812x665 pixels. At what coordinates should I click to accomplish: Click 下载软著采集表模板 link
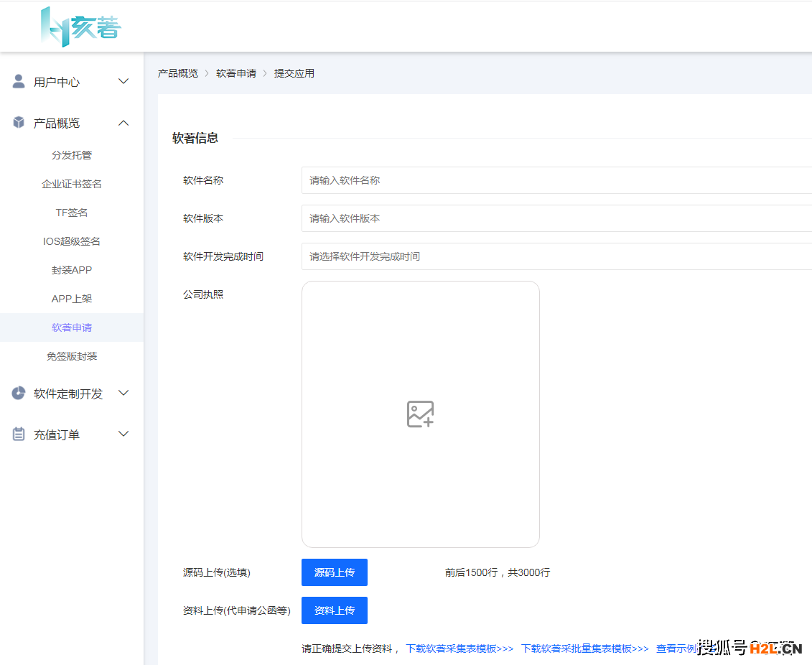point(459,648)
